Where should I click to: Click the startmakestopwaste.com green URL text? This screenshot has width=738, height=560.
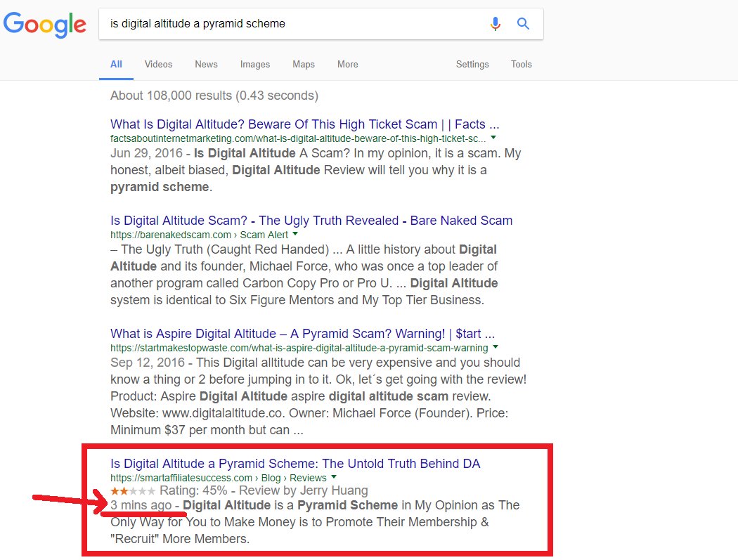pos(299,348)
